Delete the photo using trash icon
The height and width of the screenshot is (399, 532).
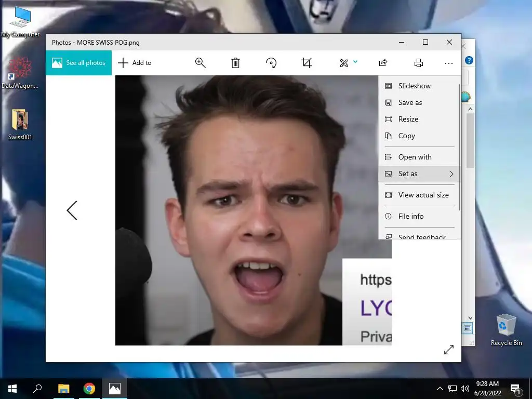tap(235, 63)
